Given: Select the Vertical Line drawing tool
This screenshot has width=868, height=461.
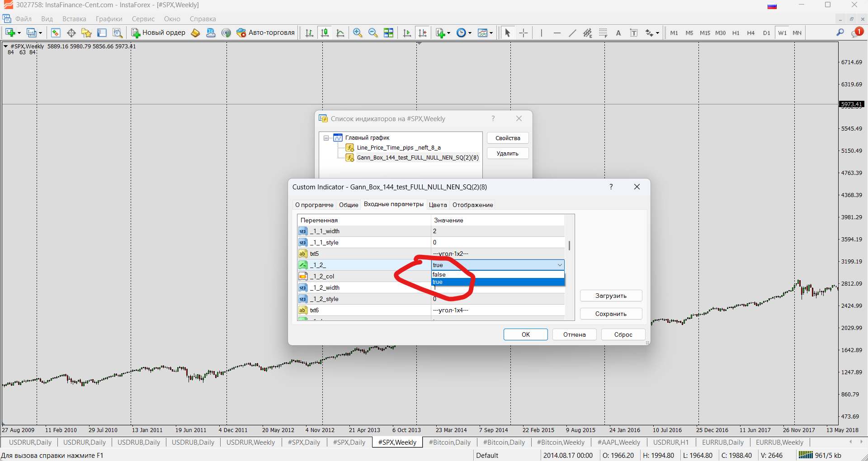Looking at the screenshot, I should pos(541,33).
